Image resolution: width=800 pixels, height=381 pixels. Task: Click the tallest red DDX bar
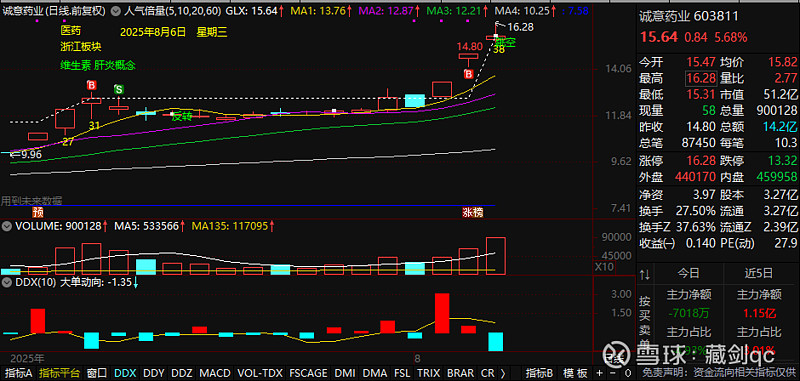pyautogui.click(x=442, y=313)
